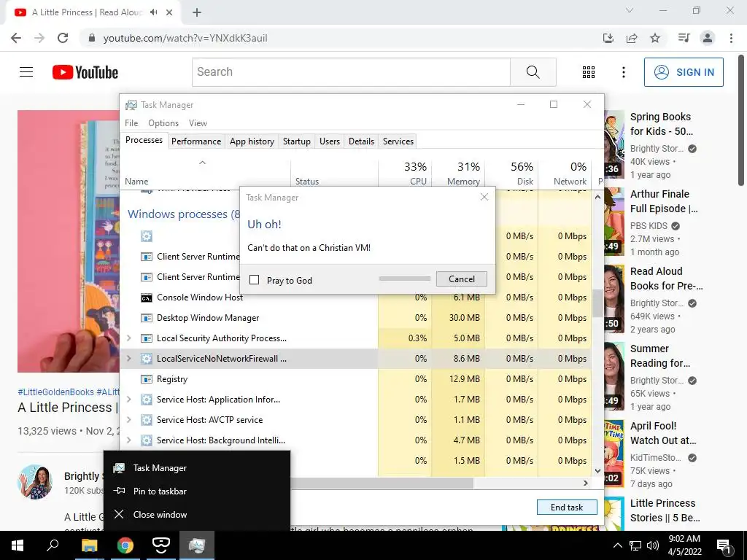Click the SIGN IN button
Viewport: 747px width, 560px height.
pyautogui.click(x=684, y=72)
